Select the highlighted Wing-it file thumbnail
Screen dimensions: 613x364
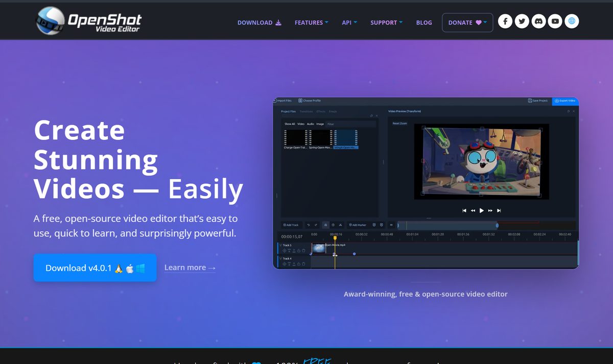point(345,139)
